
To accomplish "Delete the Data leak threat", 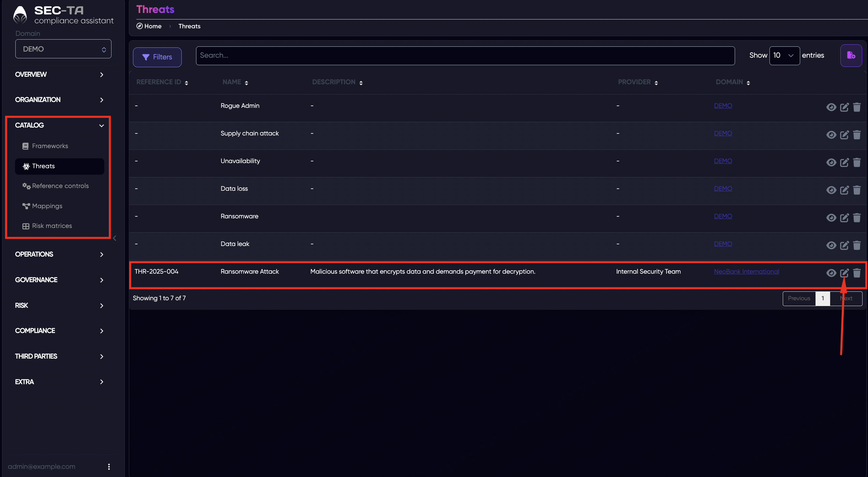I will tap(857, 245).
